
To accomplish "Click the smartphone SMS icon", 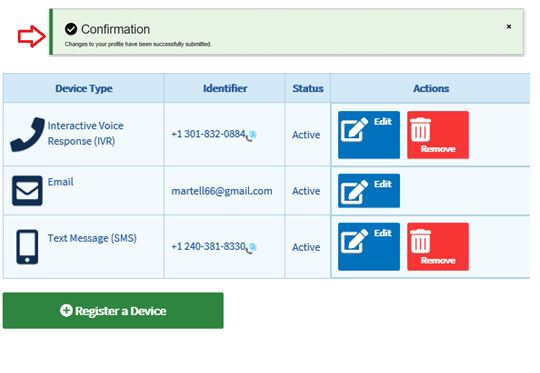I will click(x=27, y=247).
